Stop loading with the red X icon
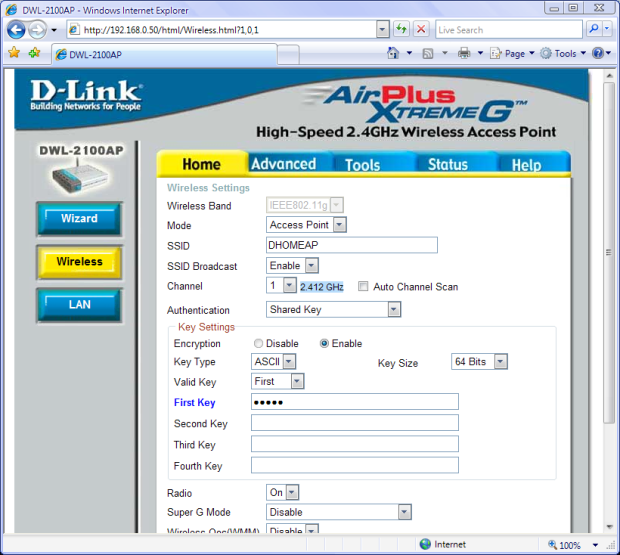The height and width of the screenshot is (555, 620). click(422, 29)
